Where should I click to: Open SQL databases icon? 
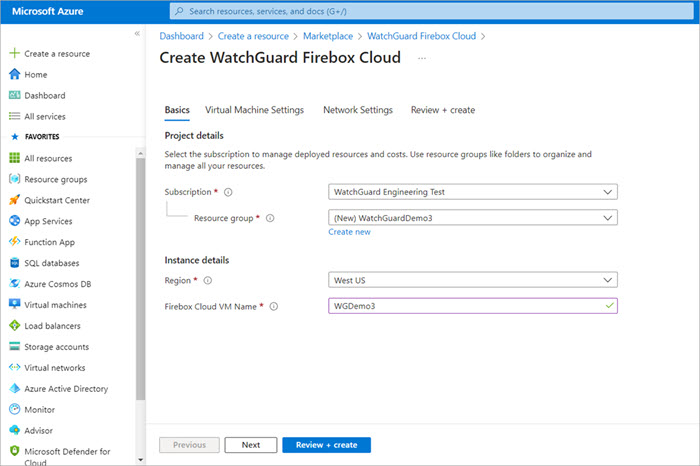coord(14,262)
